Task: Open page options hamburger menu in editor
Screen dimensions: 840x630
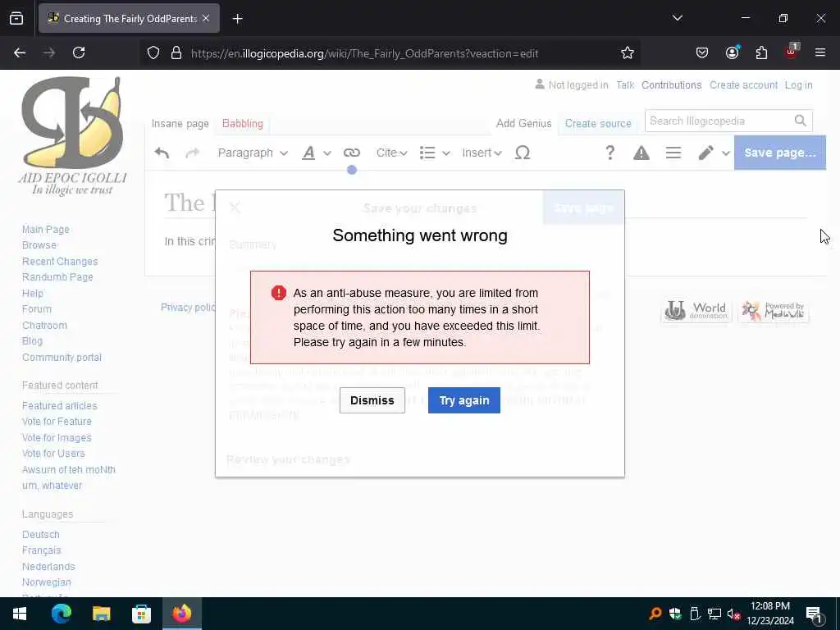Action: tap(673, 153)
